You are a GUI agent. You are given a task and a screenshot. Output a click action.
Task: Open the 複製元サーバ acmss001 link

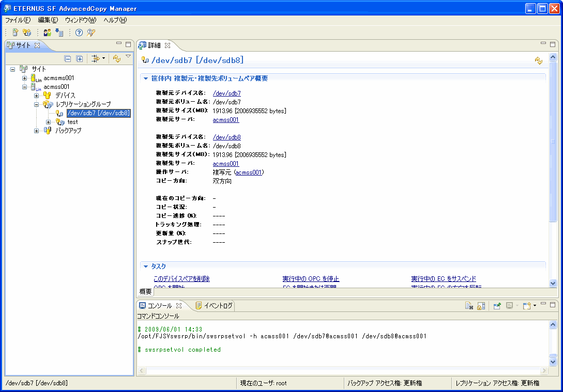click(226, 120)
